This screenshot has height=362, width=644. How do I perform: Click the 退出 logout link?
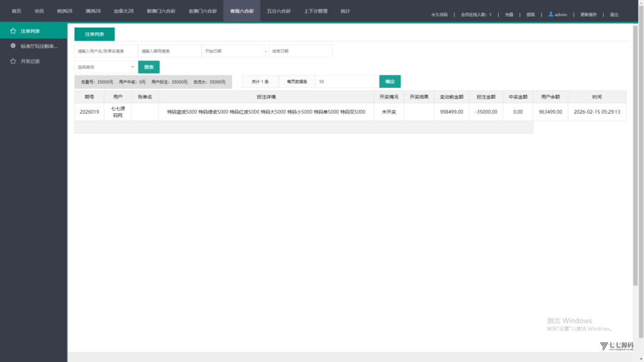click(614, 14)
